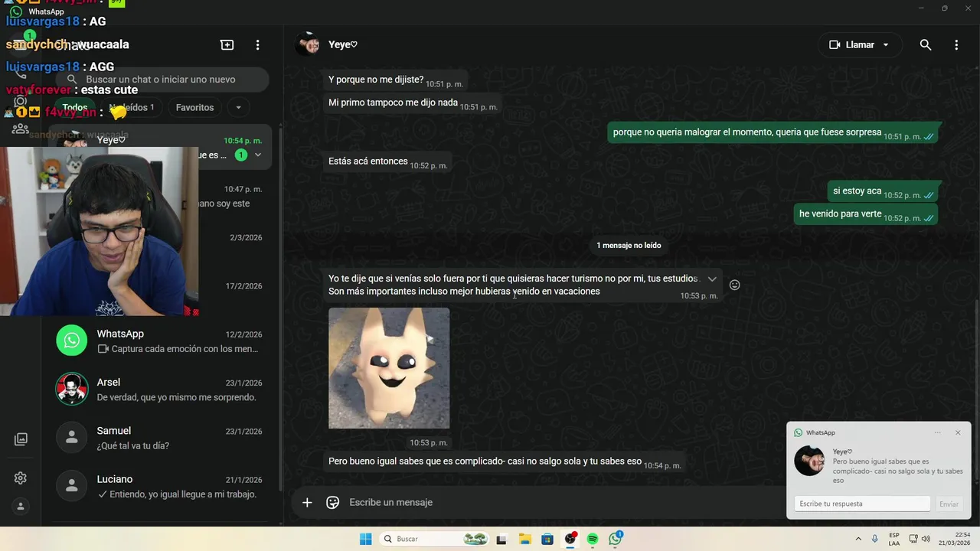This screenshot has width=980, height=551.
Task: Open WhatsApp settings gear
Action: click(x=21, y=478)
